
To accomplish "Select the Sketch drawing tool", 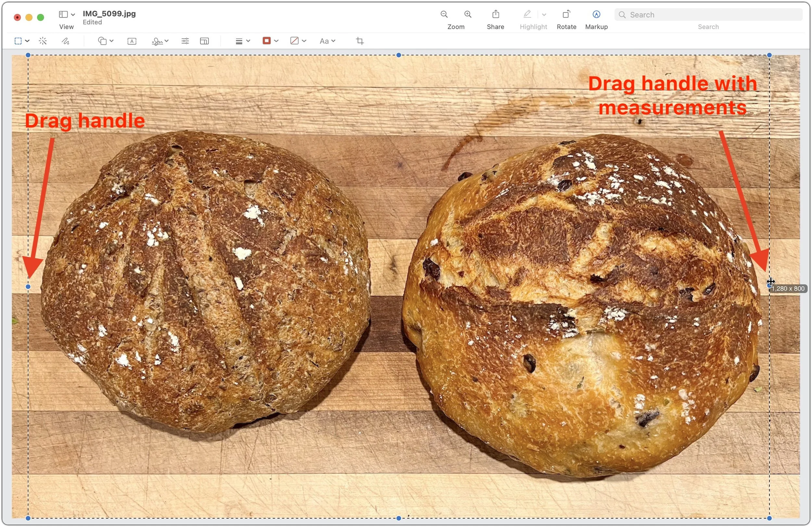I will point(65,41).
